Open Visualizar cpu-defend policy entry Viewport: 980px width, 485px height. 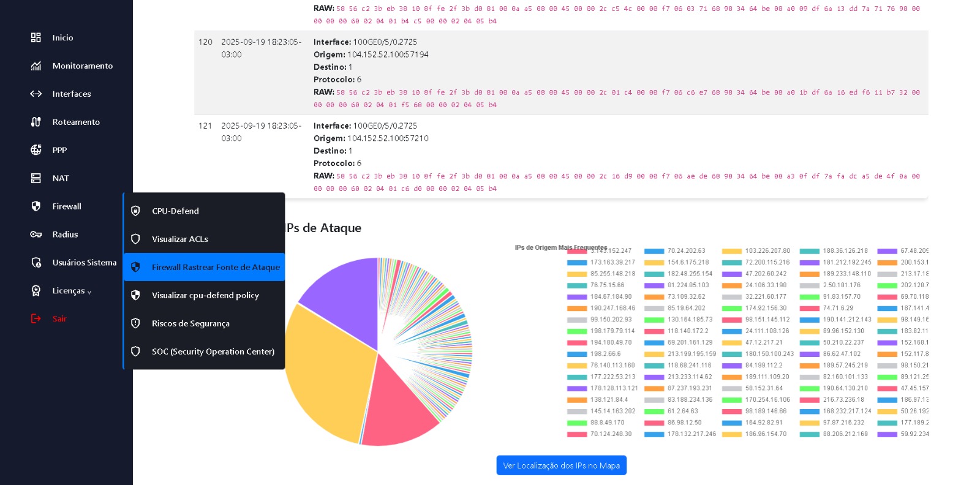pos(205,296)
